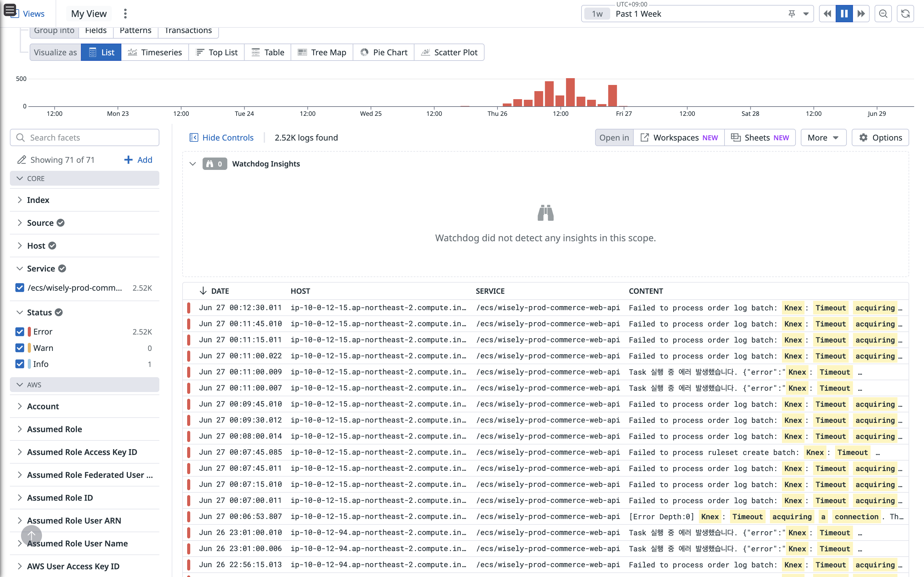
Task: Switch visualization to Timeseries
Action: [155, 52]
